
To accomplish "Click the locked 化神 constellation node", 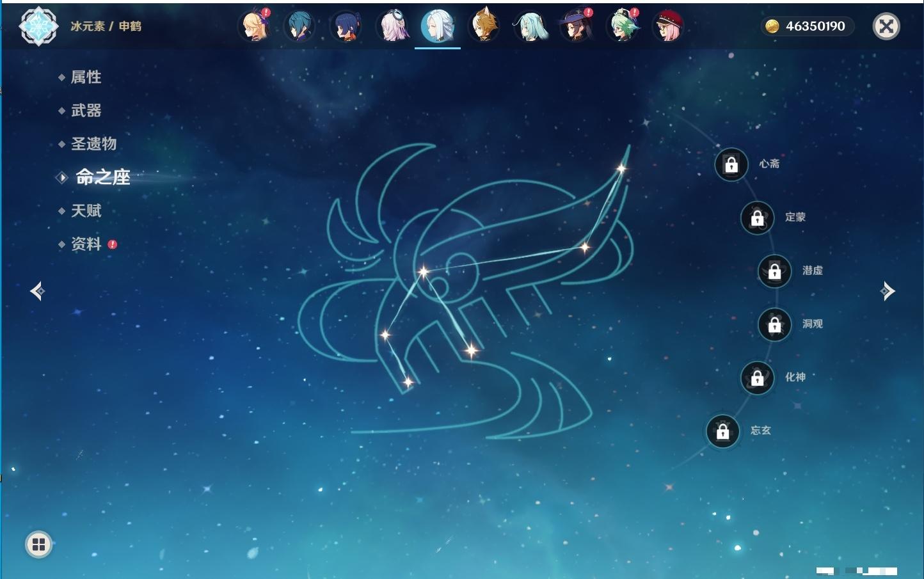I will [x=757, y=378].
